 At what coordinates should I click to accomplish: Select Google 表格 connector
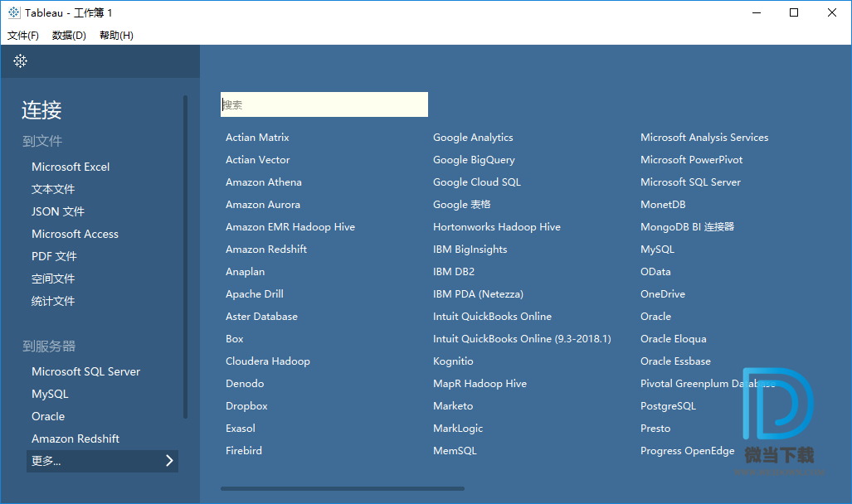[x=462, y=204]
